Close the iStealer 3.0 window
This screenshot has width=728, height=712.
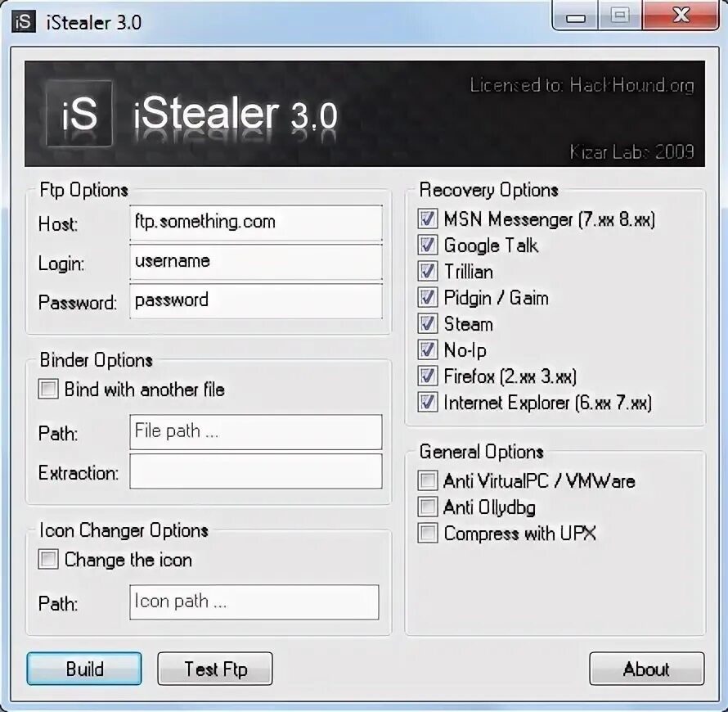tap(681, 16)
